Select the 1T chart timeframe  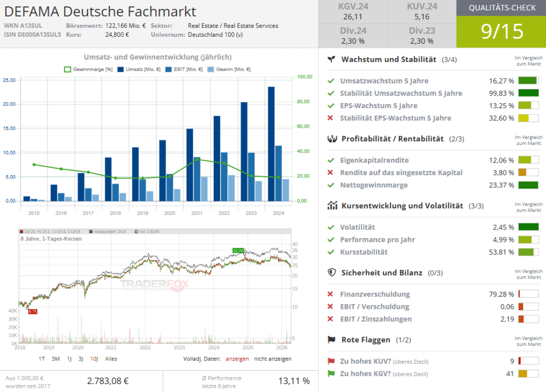point(42,359)
